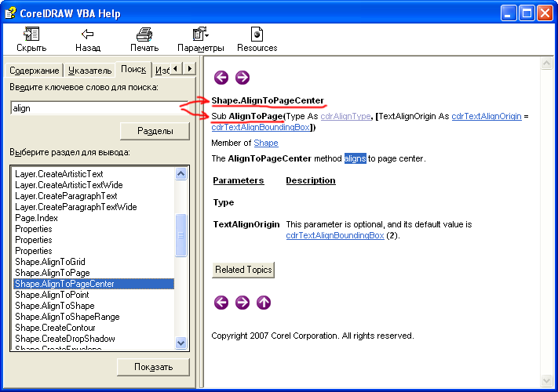Image resolution: width=558 pixels, height=392 pixels.
Task: Click the topic list scrollbar down arrow
Action: coord(181,343)
